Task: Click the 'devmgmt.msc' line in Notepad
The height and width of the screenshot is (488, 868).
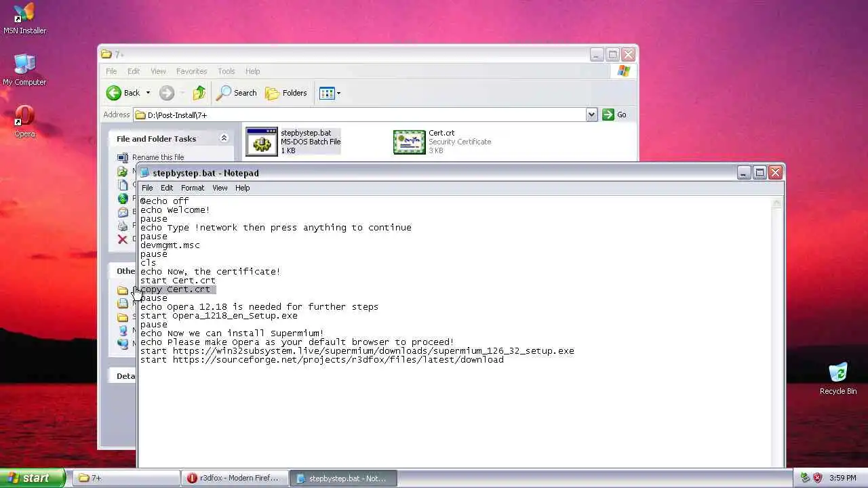Action: (x=170, y=245)
